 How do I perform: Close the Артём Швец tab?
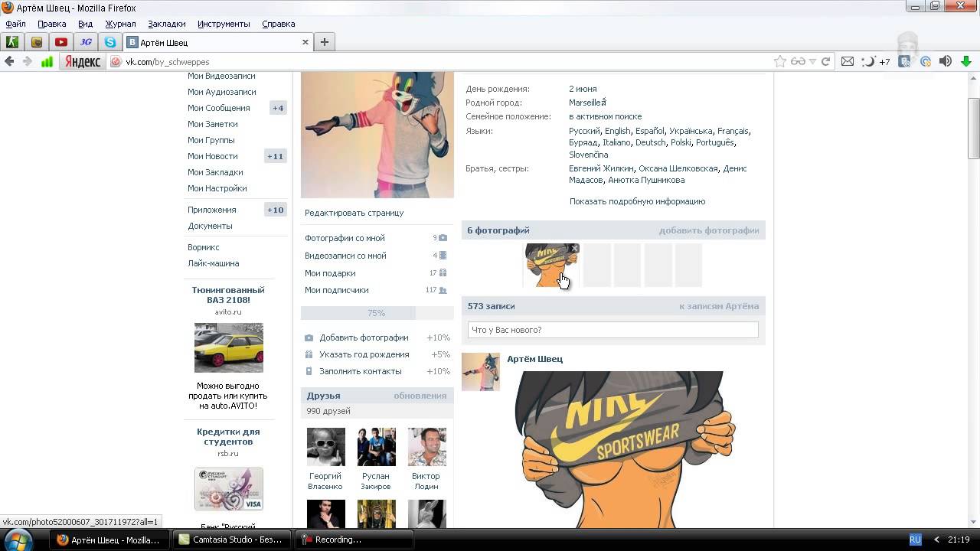pyautogui.click(x=305, y=42)
